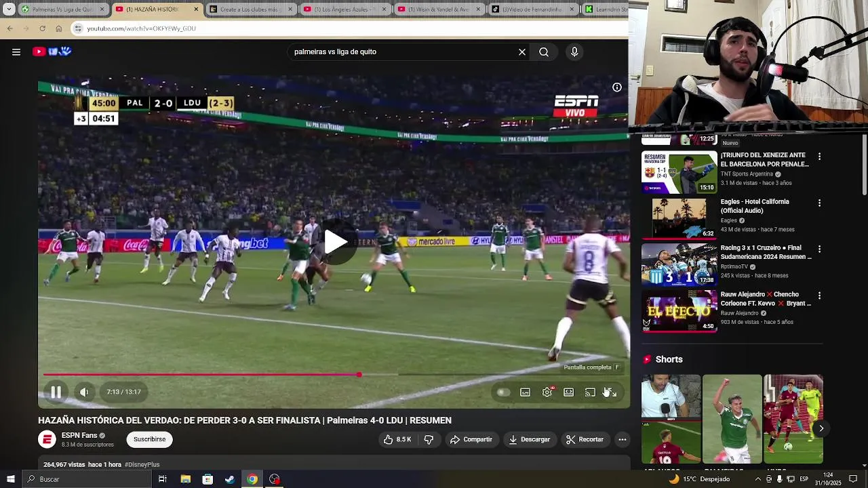
Task: Mute the video volume speaker icon
Action: tap(84, 392)
